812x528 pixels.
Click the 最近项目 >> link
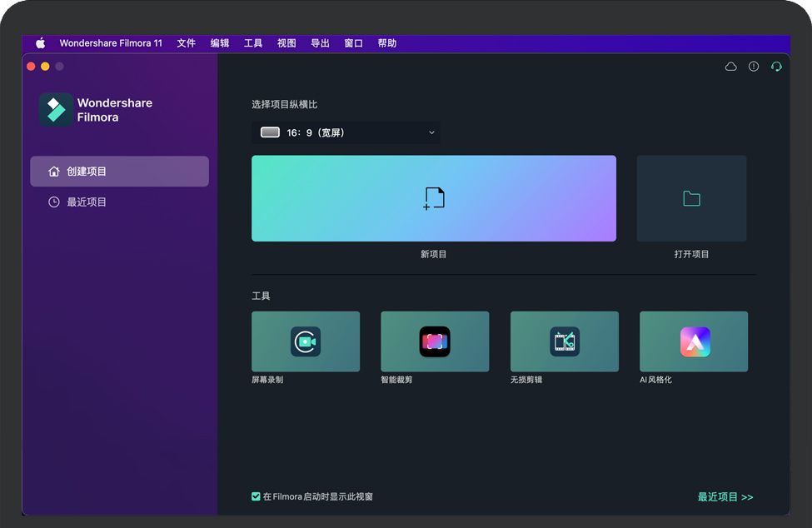tap(725, 497)
